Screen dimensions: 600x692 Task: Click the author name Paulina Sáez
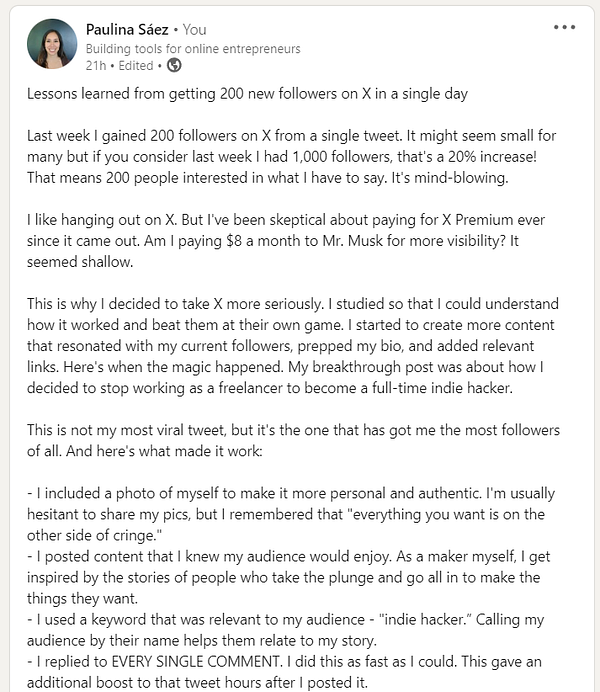126,30
